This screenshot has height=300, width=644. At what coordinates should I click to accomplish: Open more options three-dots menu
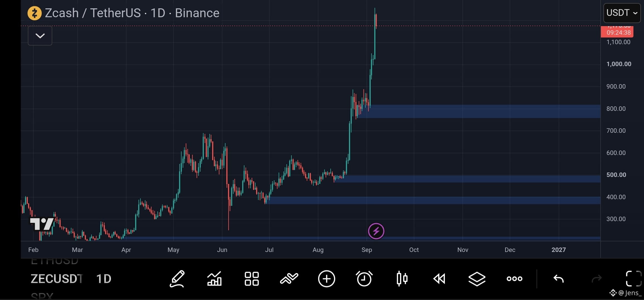(x=514, y=279)
